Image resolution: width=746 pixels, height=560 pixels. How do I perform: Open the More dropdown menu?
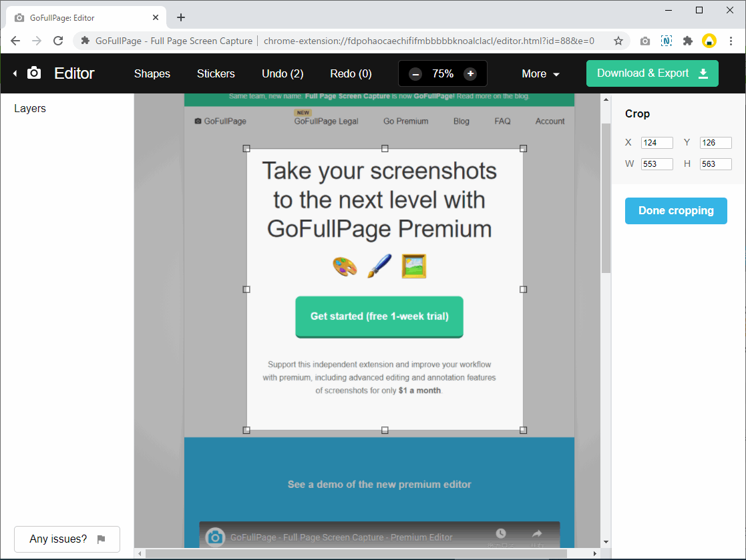tap(540, 73)
